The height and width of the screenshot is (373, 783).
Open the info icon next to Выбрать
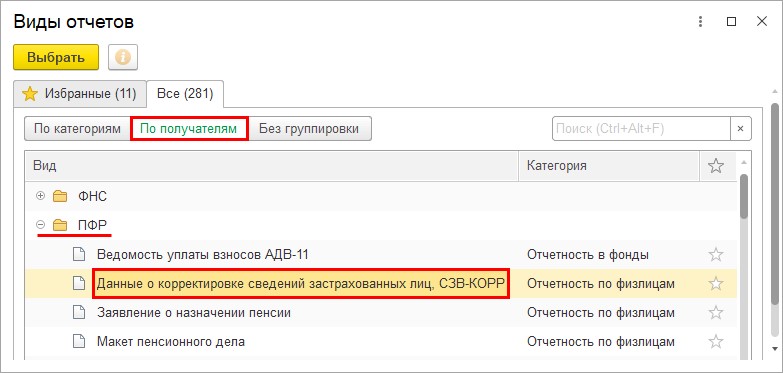(123, 57)
